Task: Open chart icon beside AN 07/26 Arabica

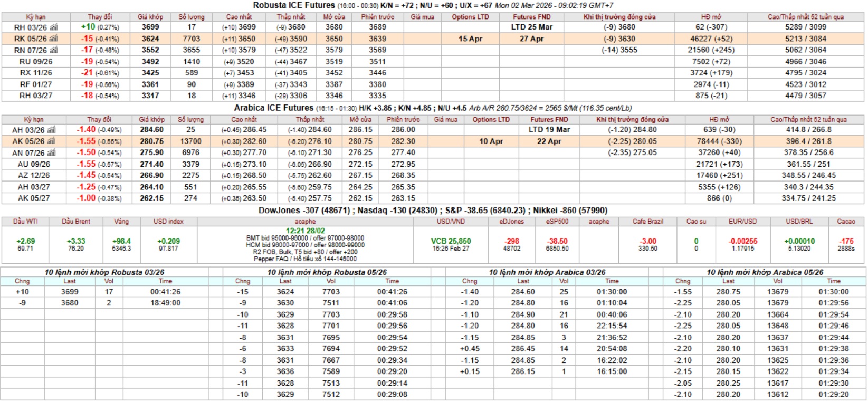Action: (52, 153)
